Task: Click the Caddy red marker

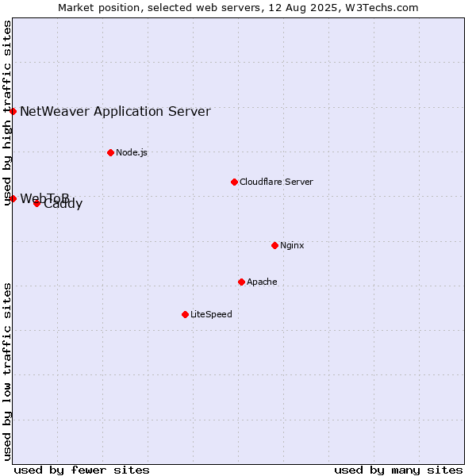Action: tap(36, 203)
